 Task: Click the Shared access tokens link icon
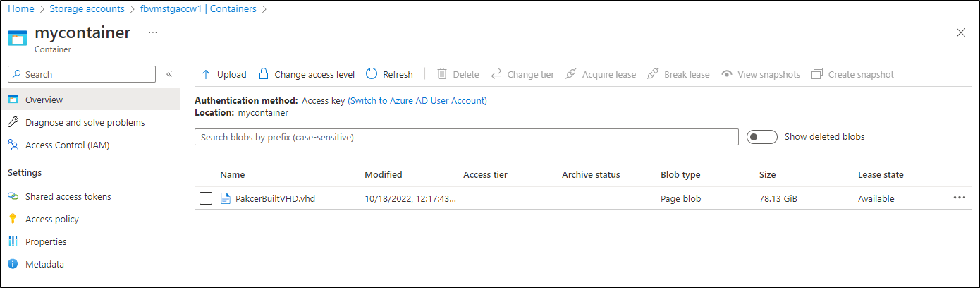click(13, 196)
